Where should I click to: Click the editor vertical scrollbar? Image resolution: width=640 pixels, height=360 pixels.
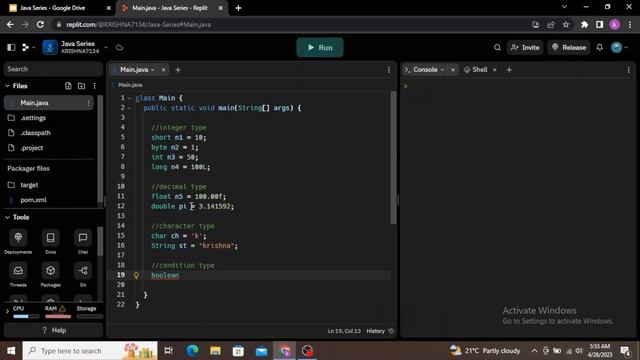coord(393,158)
